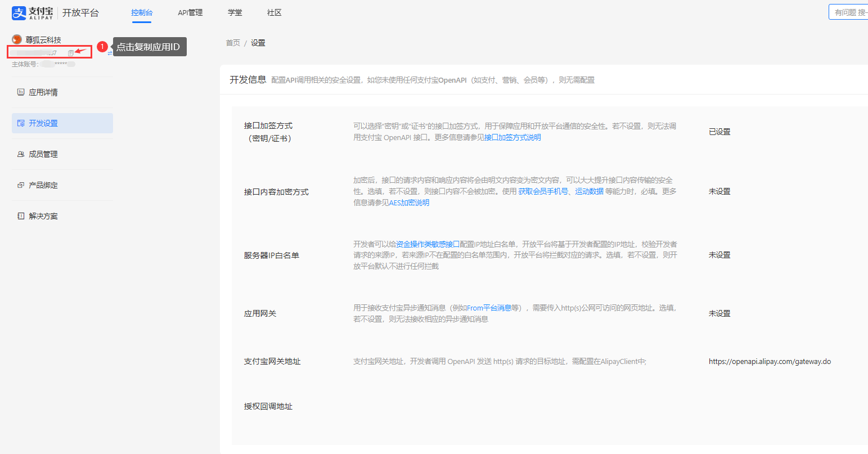Screen dimensions: 868x454
Task: Follow the AES加密说明 link
Action: [409, 203]
